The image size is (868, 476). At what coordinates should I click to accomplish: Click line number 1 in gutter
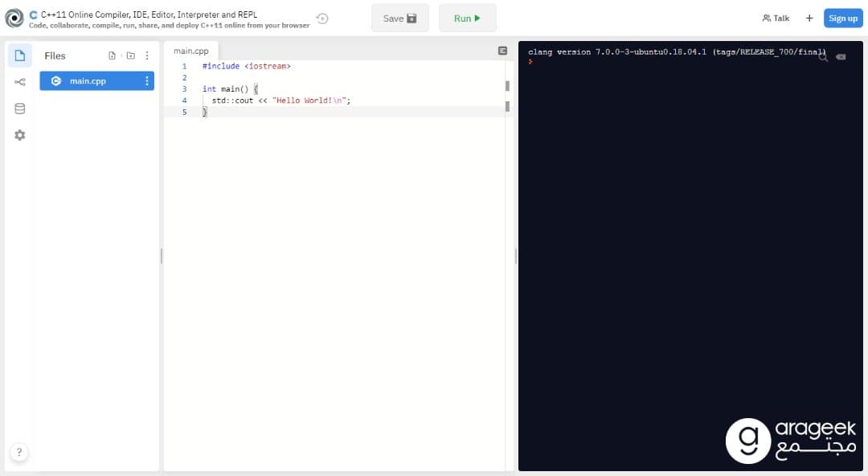point(184,66)
